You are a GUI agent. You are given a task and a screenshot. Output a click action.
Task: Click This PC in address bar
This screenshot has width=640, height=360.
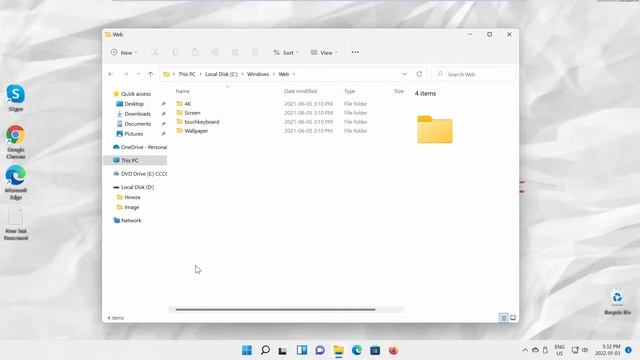click(x=187, y=74)
